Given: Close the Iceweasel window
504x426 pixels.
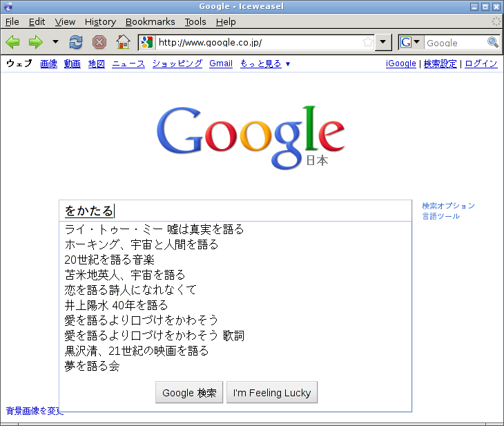Looking at the screenshot, I should point(496,7).
